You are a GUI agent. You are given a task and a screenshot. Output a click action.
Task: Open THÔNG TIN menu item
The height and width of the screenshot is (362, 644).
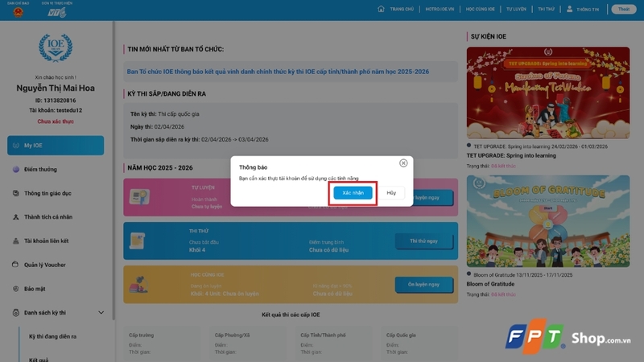(588, 9)
